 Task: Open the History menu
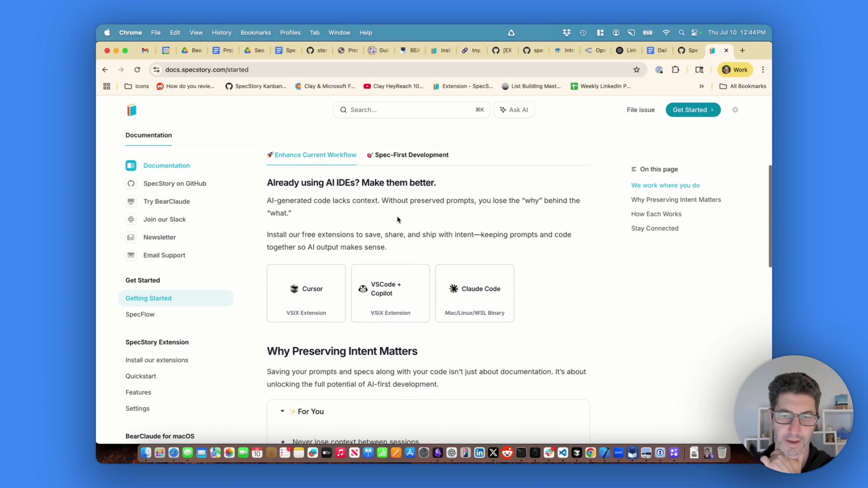[x=222, y=33]
